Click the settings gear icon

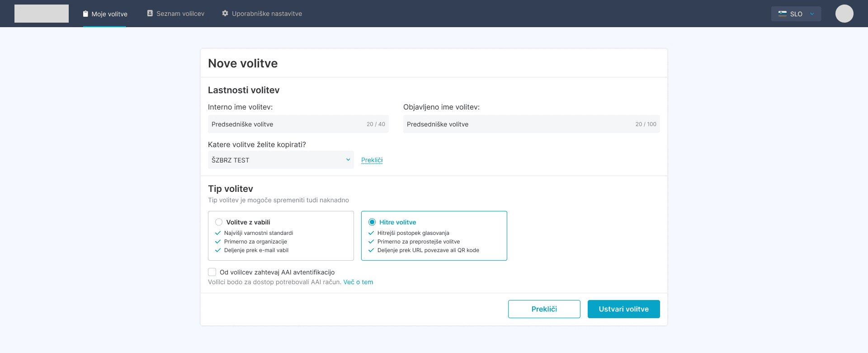tap(225, 14)
